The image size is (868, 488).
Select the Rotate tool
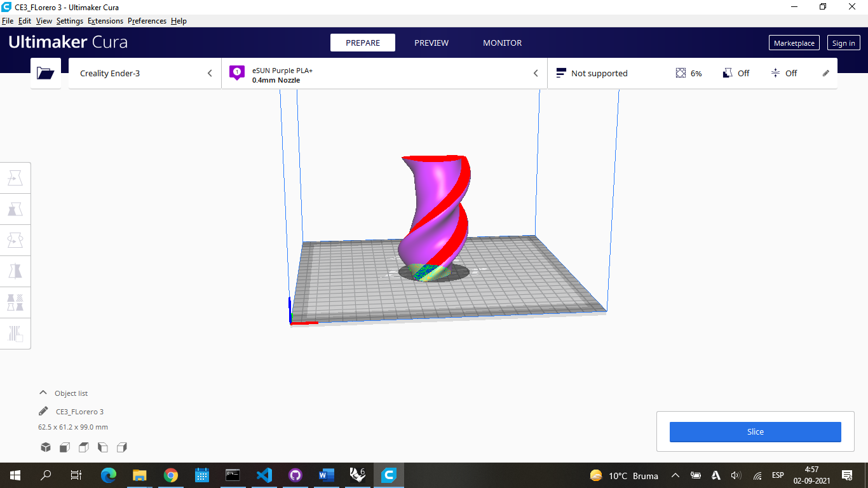15,240
